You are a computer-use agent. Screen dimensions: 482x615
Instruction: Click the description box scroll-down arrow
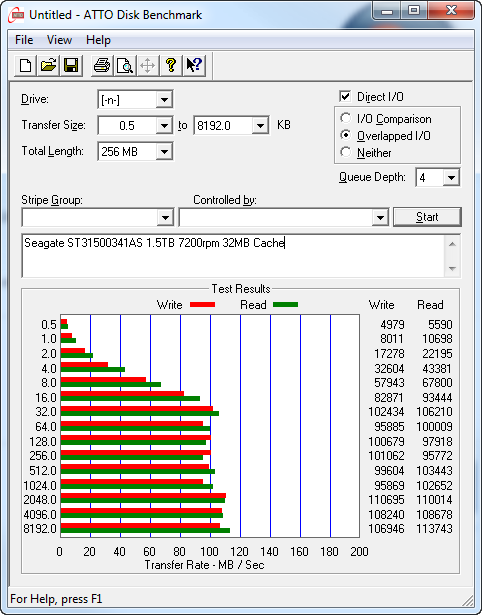click(452, 269)
